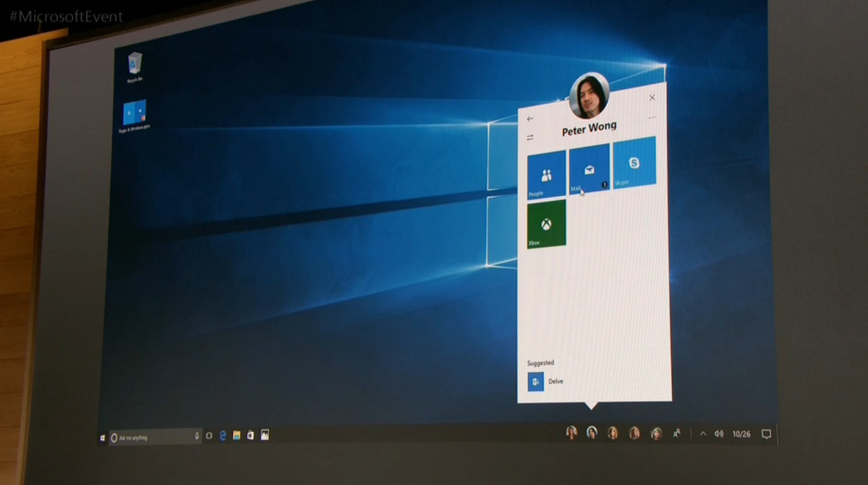Click the first pinned contact on taskbar
The height and width of the screenshot is (485, 868).
[571, 432]
